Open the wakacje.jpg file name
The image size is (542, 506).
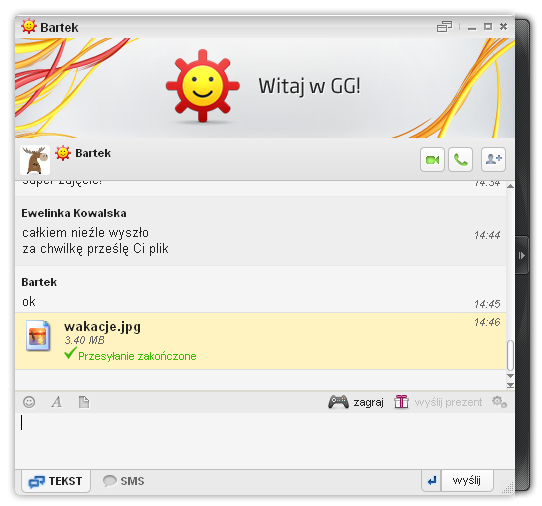(x=102, y=326)
